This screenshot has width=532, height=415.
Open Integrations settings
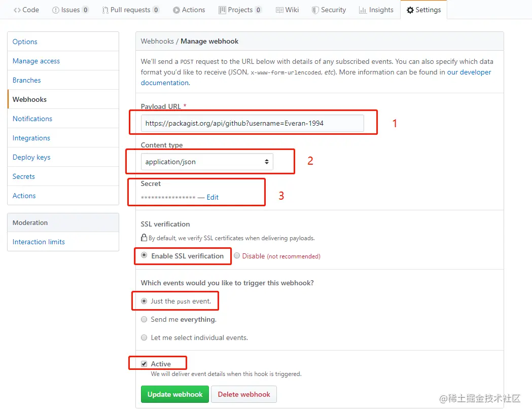pyautogui.click(x=63, y=138)
